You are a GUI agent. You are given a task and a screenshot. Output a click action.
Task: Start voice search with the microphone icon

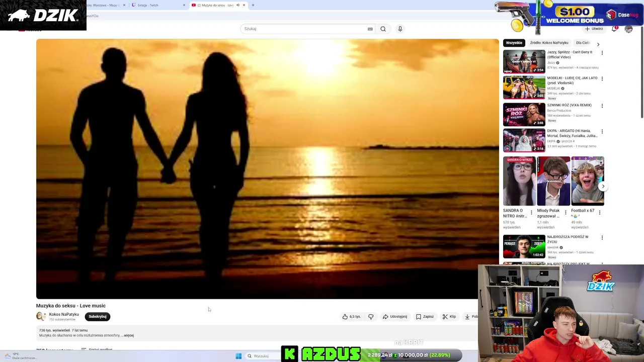click(400, 29)
